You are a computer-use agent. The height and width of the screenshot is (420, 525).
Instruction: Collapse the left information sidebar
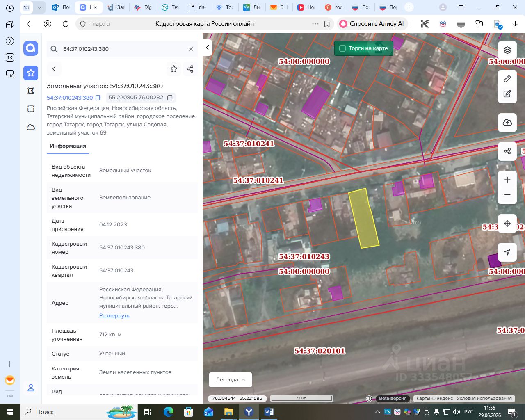(x=208, y=48)
